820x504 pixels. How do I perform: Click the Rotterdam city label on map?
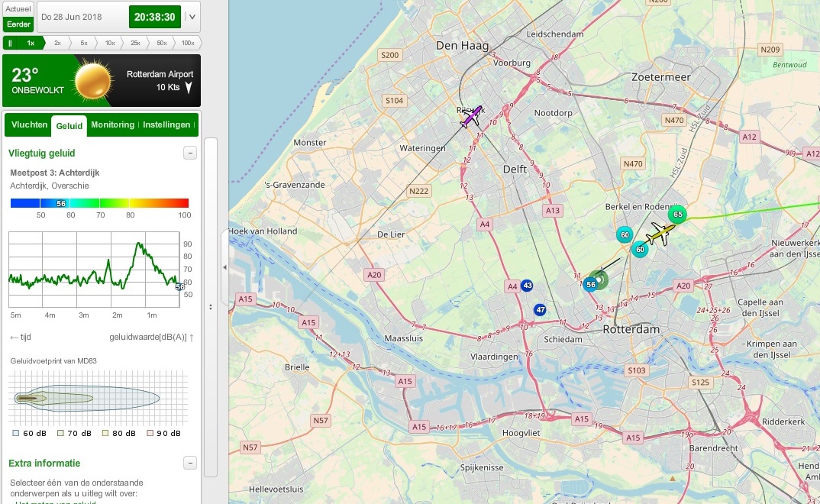coord(631,329)
